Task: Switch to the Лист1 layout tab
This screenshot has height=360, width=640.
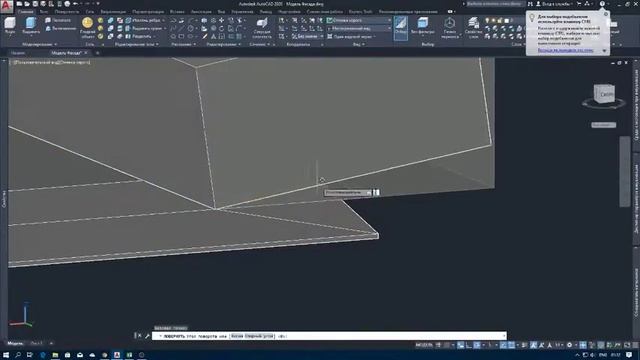Action: 36,344
